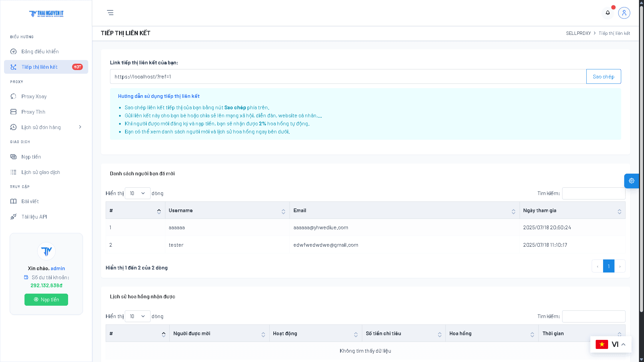This screenshot has width=644, height=362.
Task: Click the Nạp tiền wallet icon in menu
Action: click(x=13, y=157)
